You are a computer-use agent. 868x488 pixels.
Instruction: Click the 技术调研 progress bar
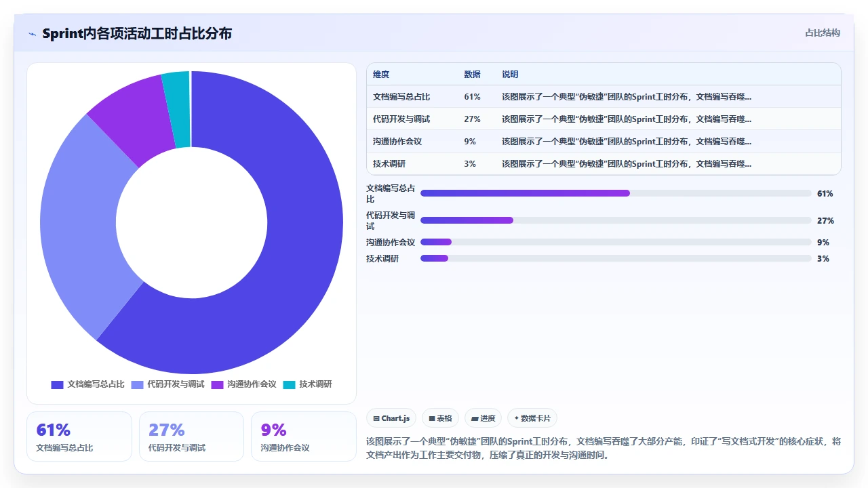tap(616, 258)
